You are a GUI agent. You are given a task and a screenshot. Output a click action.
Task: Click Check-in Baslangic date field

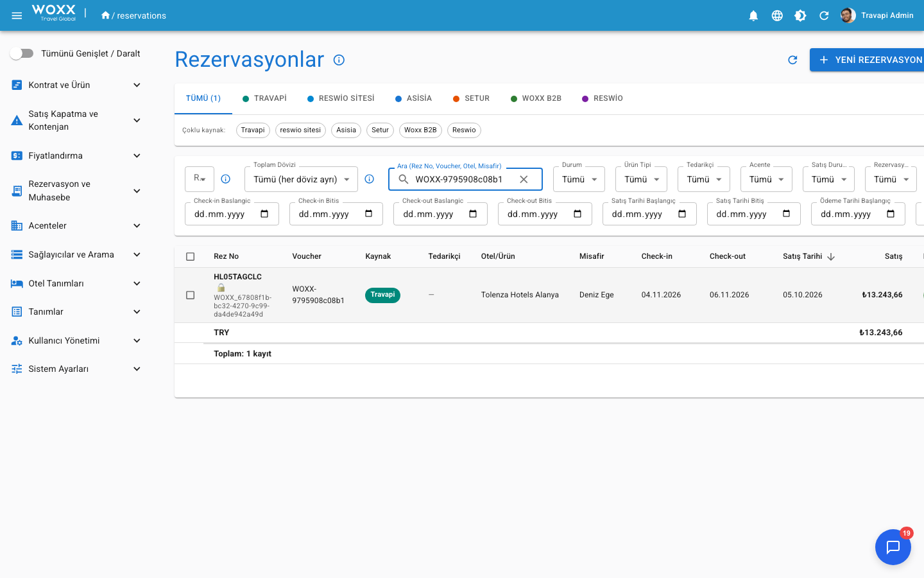pyautogui.click(x=232, y=214)
